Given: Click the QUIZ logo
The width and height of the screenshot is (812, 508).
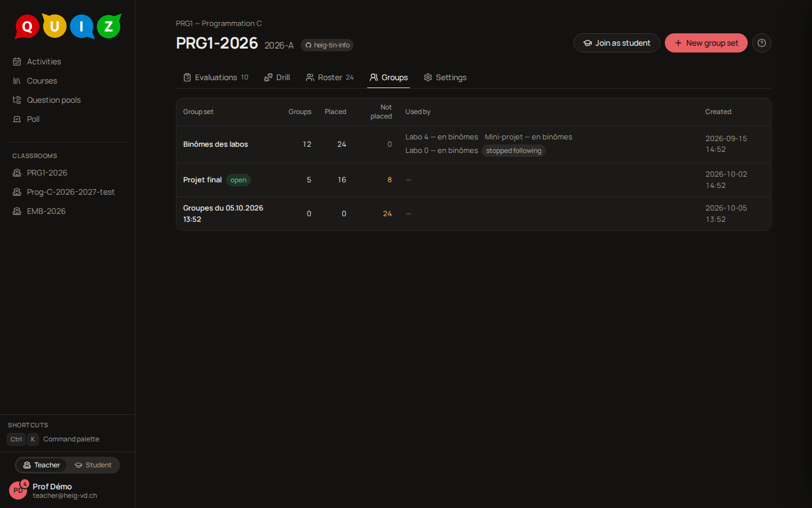Looking at the screenshot, I should 68,27.
